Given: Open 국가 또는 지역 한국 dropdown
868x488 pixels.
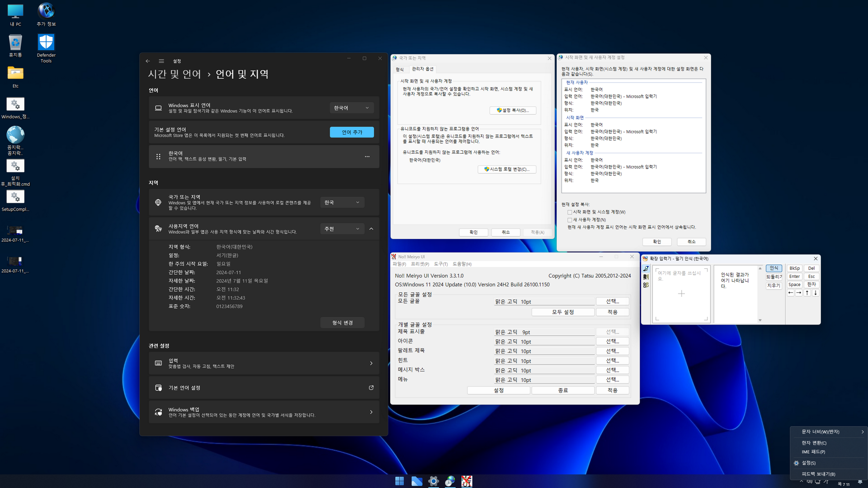Looking at the screenshot, I should [x=342, y=202].
